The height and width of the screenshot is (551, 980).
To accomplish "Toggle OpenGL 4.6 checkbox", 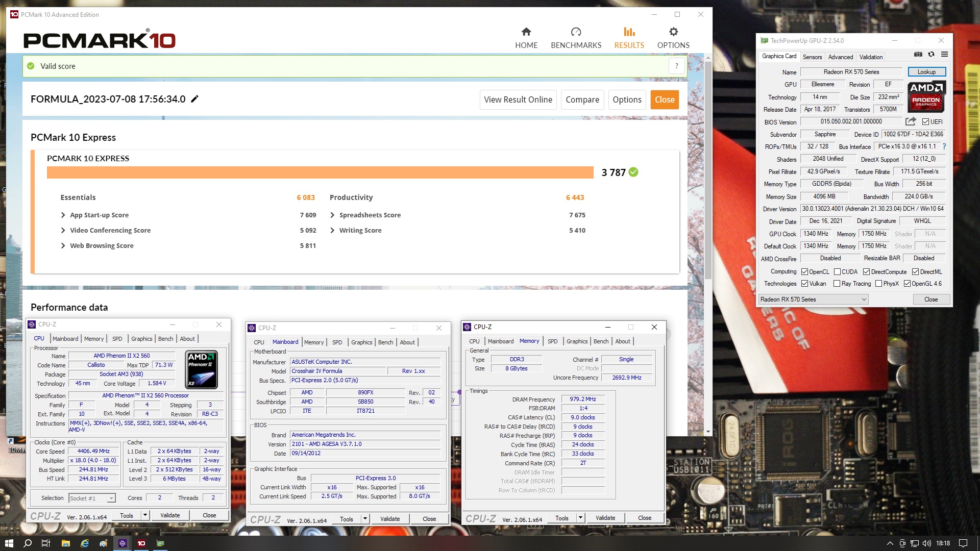I will (x=907, y=284).
